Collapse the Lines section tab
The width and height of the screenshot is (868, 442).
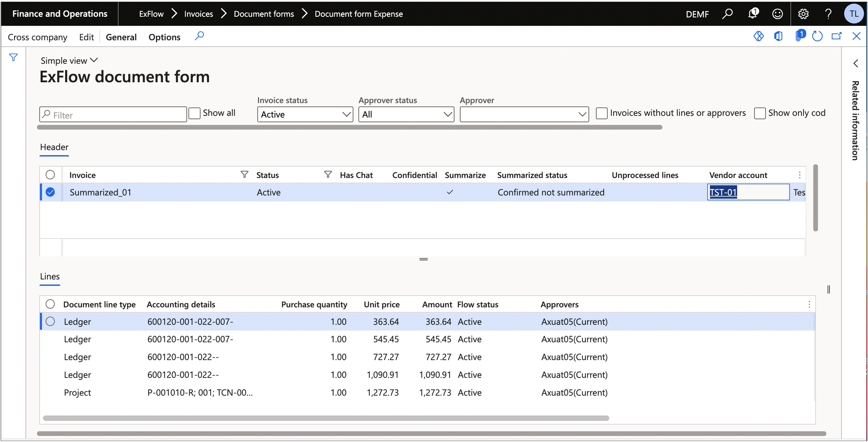(x=50, y=277)
